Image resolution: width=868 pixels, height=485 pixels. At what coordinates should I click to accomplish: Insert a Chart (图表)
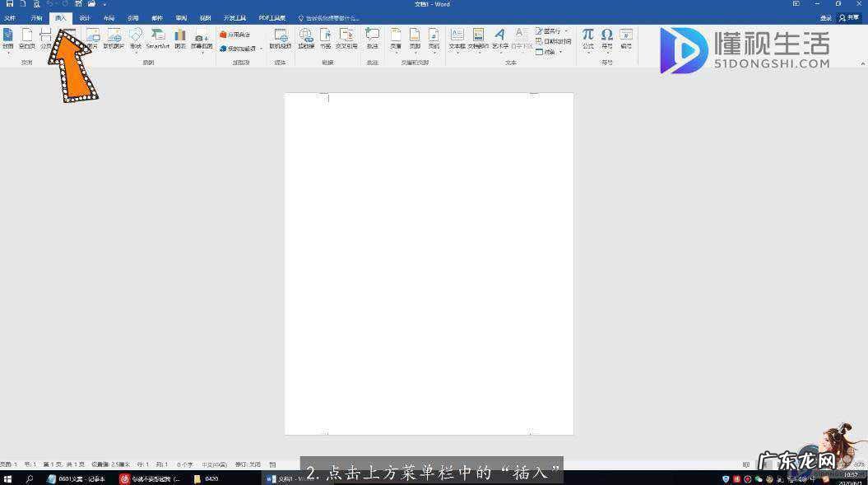point(179,37)
